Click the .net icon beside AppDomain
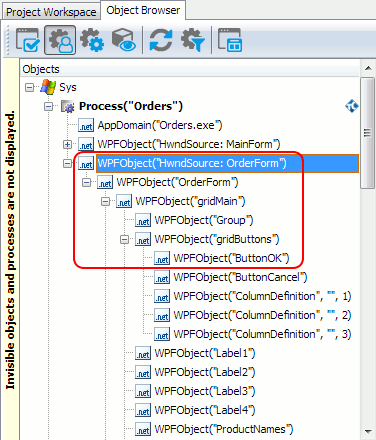Viewport: 376px width, 440px height. click(86, 125)
